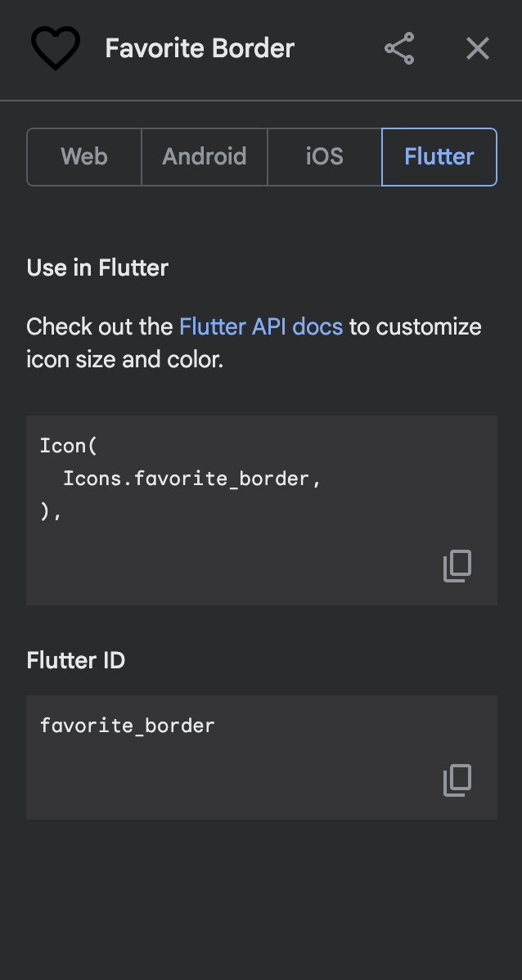The height and width of the screenshot is (980, 522).
Task: Select the Flutter tab
Action: pos(439,157)
